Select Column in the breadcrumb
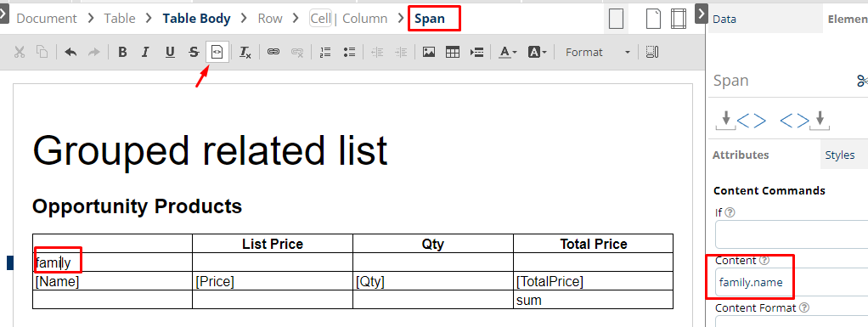868x327 pixels. (x=365, y=18)
